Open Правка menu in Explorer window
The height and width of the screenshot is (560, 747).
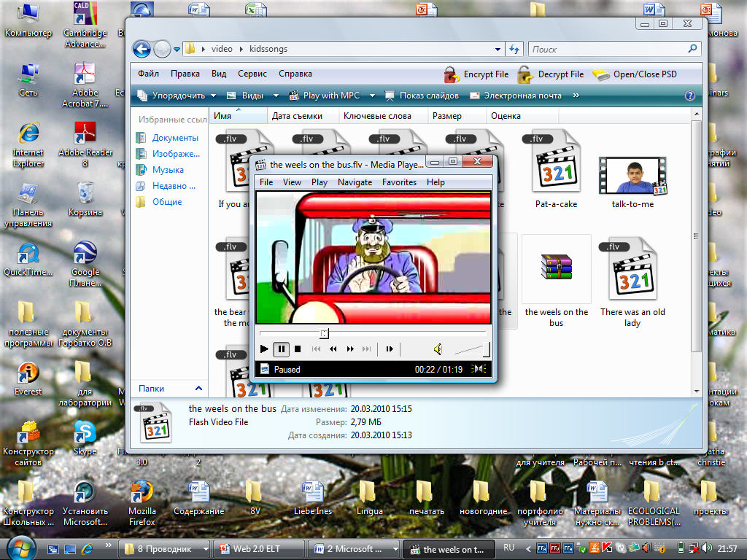(x=185, y=74)
